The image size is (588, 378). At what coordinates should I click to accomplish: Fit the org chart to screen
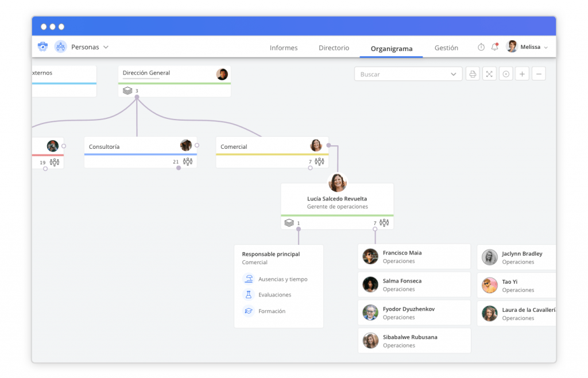(489, 74)
